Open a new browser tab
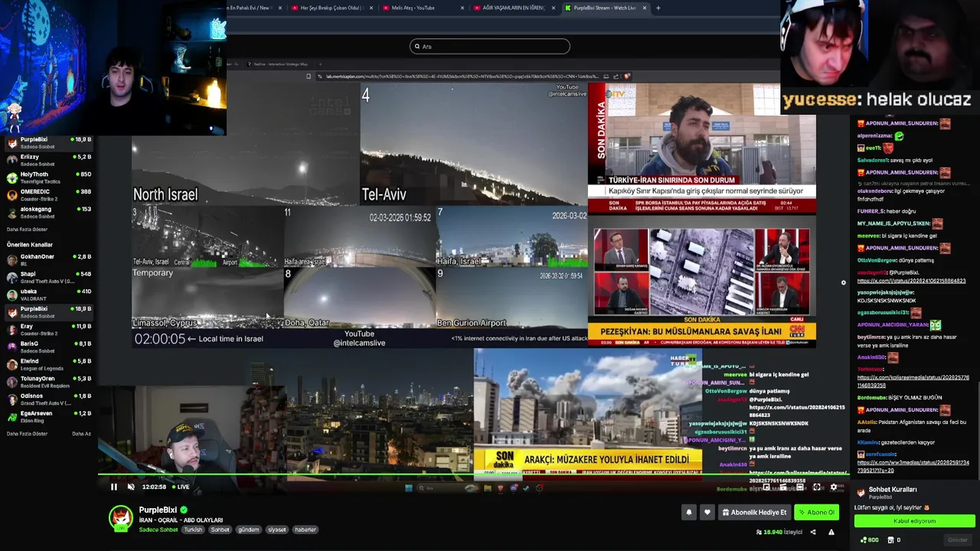The width and height of the screenshot is (980, 551). click(658, 8)
